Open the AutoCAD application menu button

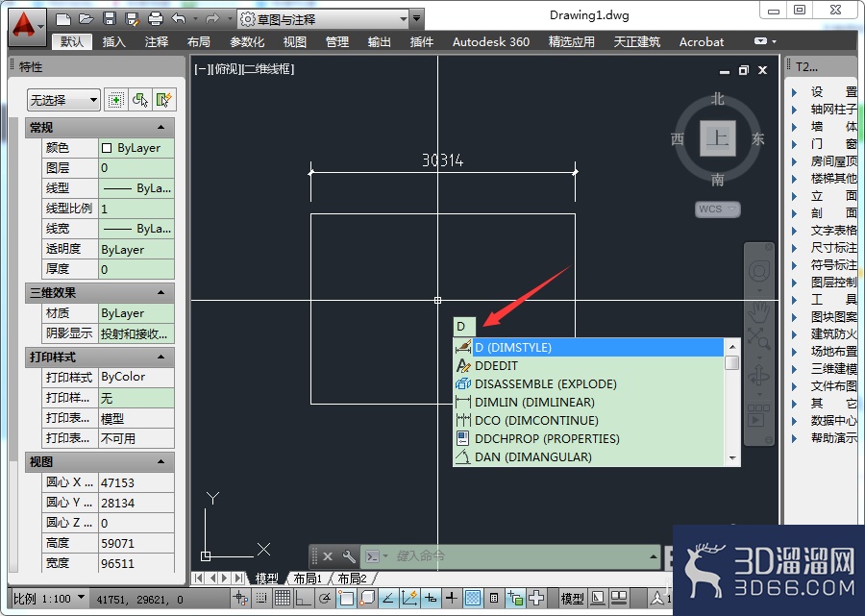pyautogui.click(x=27, y=26)
